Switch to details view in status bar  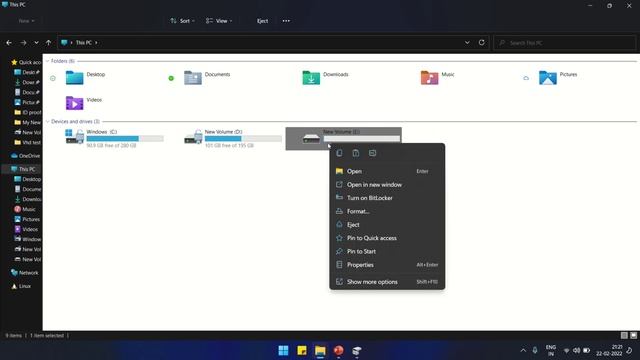pos(624,336)
